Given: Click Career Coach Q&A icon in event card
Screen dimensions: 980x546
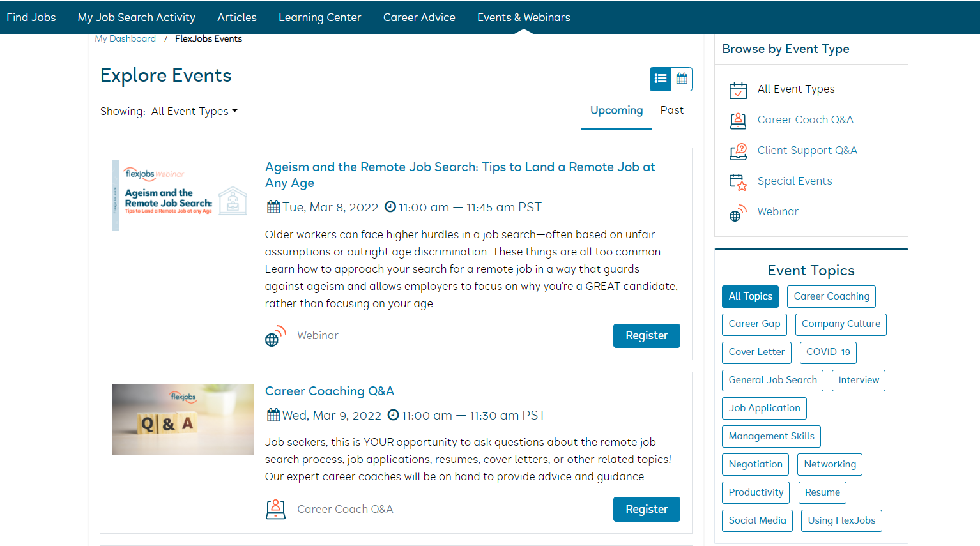Looking at the screenshot, I should (x=275, y=509).
